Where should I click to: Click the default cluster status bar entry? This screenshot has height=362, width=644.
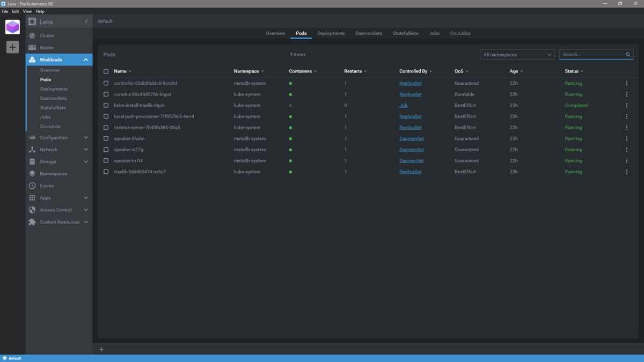[12, 358]
